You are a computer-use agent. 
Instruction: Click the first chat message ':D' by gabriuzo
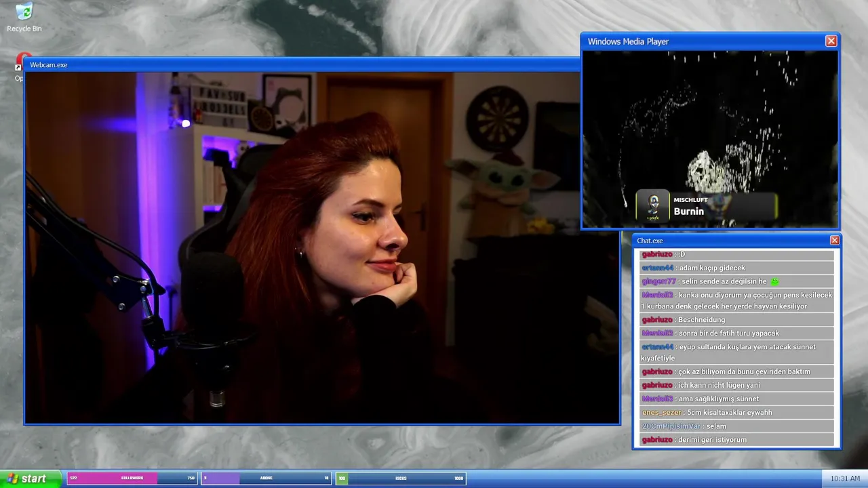tap(682, 254)
